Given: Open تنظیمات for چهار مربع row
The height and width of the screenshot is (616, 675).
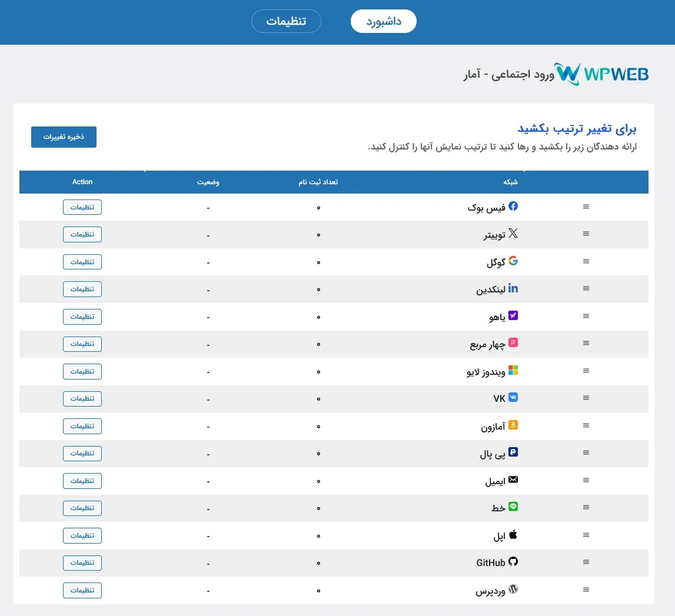Looking at the screenshot, I should point(82,344).
